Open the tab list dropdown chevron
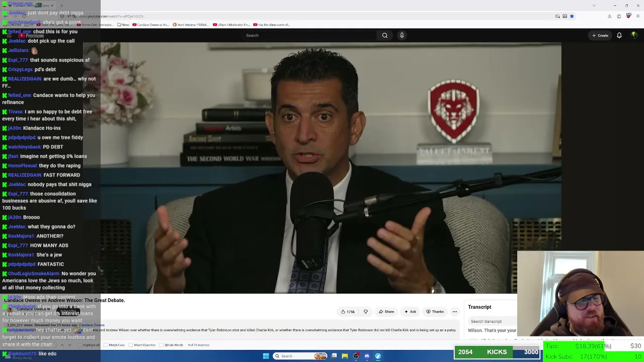Image resolution: width=644 pixels, height=362 pixels. (x=594, y=6)
